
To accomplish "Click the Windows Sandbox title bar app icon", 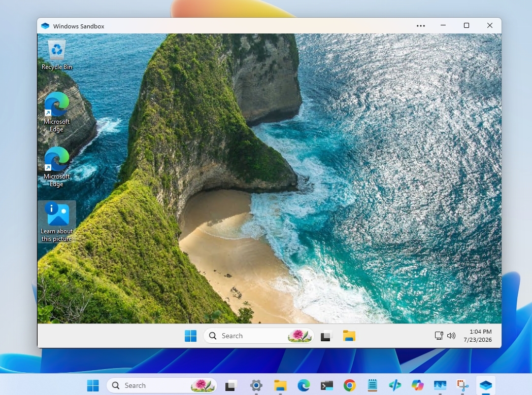I will pos(45,26).
